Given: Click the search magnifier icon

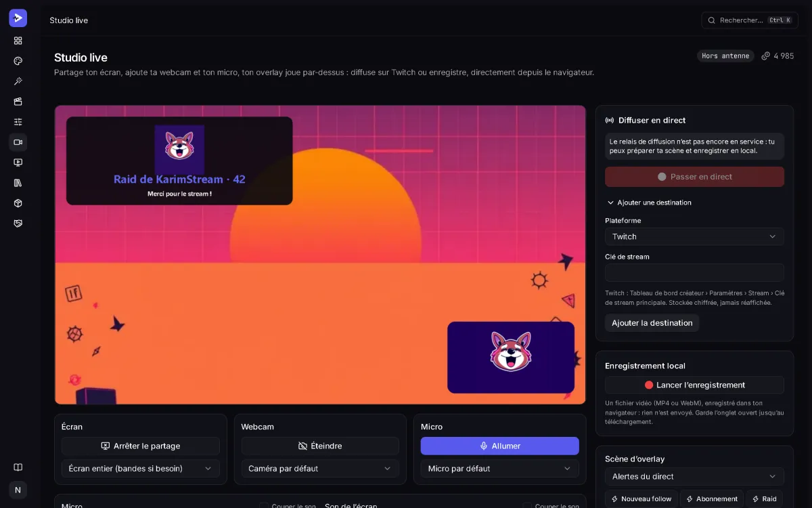Looking at the screenshot, I should click(x=712, y=20).
